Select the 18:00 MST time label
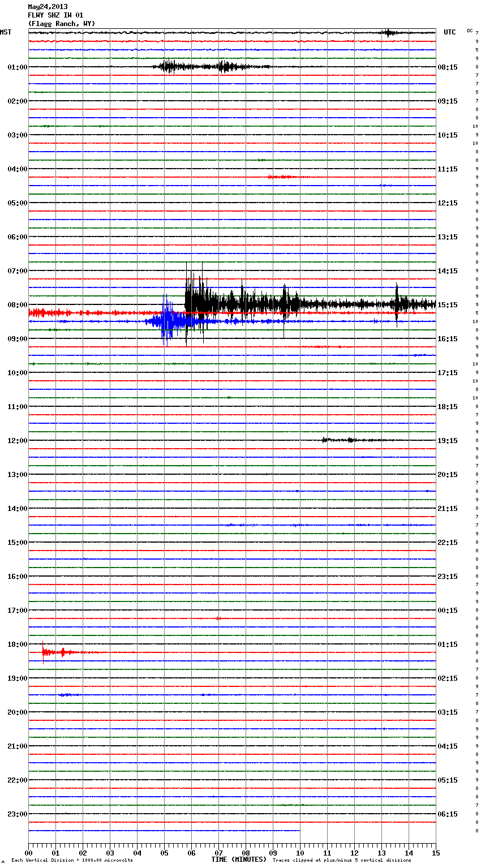481x868 pixels. (18, 644)
